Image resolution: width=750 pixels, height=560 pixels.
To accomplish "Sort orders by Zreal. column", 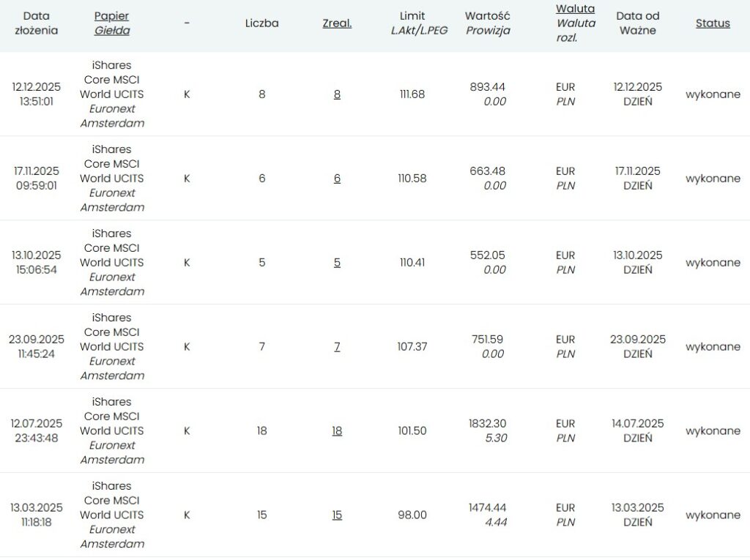I will (337, 23).
